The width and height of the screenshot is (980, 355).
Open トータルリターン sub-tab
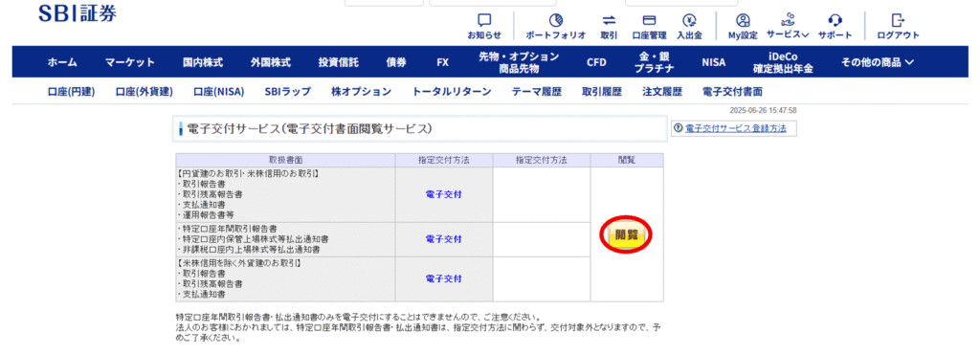tap(452, 92)
